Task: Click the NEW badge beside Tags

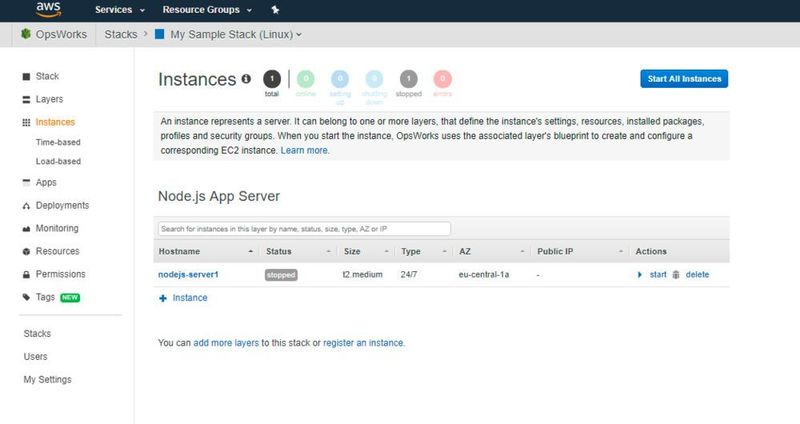Action: click(70, 297)
